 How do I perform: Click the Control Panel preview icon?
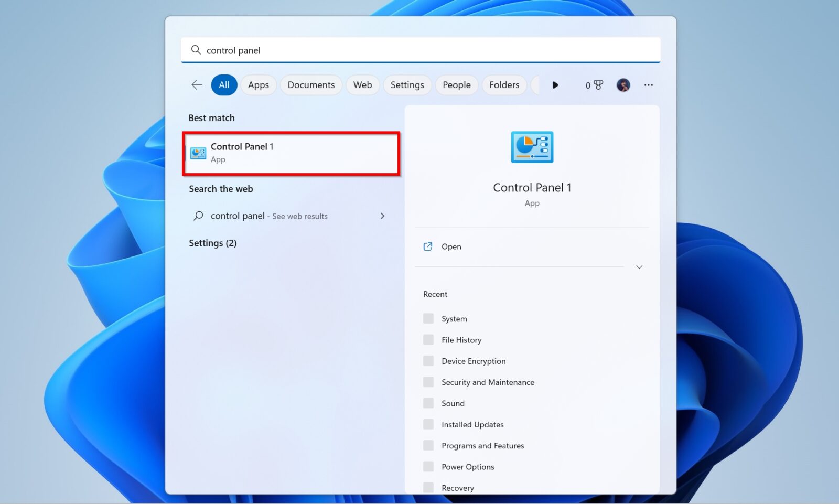tap(531, 147)
